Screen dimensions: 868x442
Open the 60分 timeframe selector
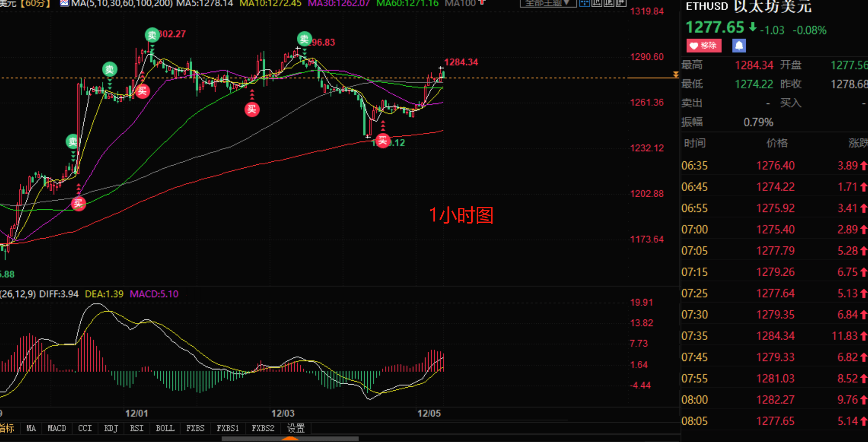point(37,4)
